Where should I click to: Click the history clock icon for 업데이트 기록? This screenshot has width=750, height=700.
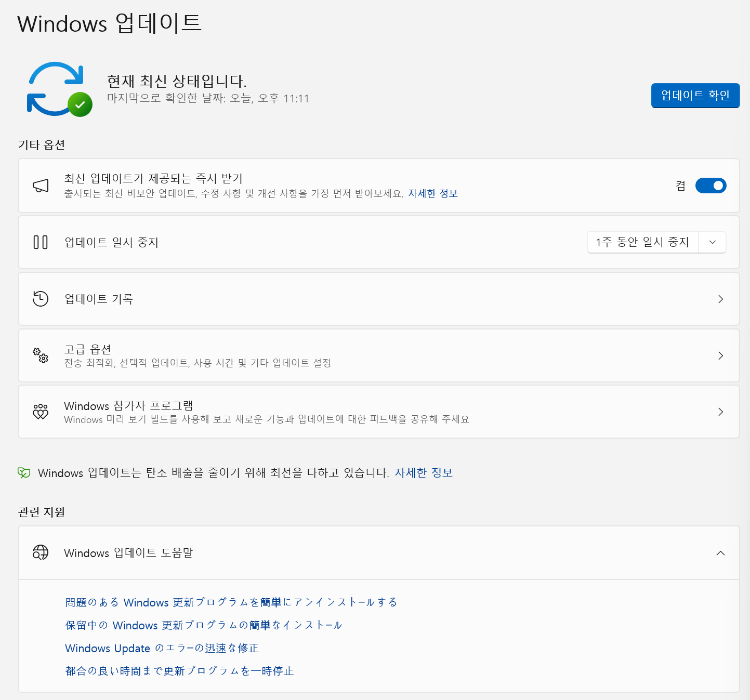coord(41,299)
